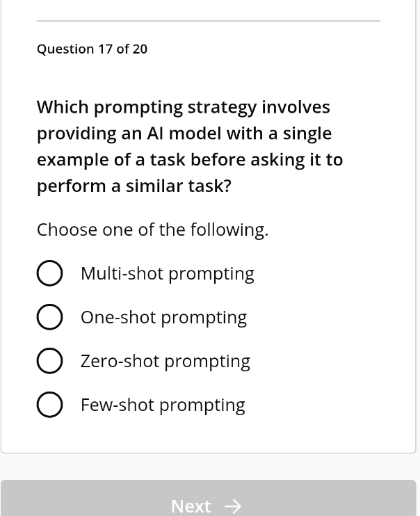The height and width of the screenshot is (516, 420).
Task: Click the horizontal divider above the question counter
Action: coord(208,21)
